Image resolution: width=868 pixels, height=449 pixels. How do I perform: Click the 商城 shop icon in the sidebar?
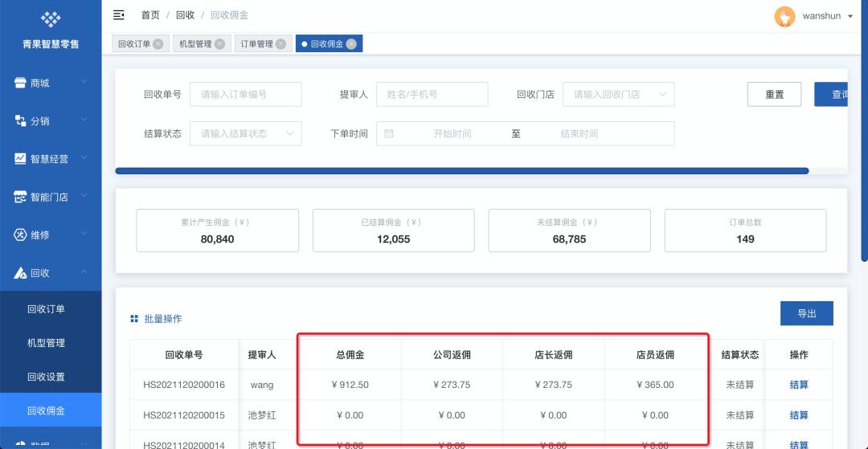[20, 83]
